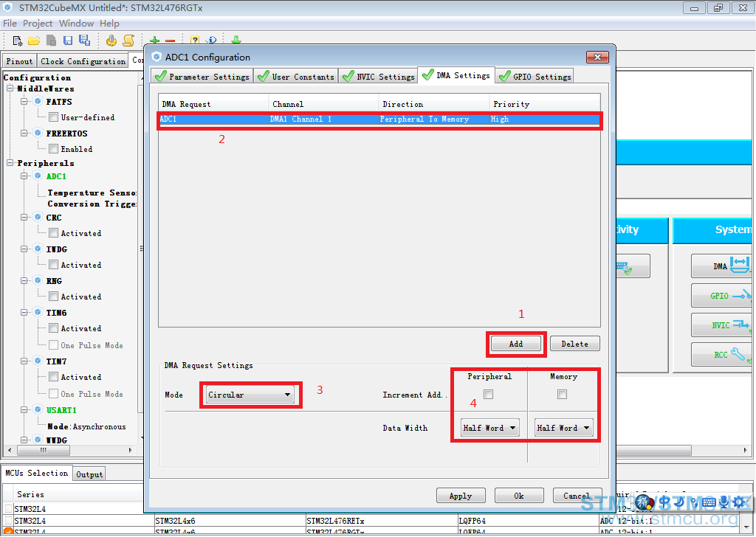Click the About info icon
Image resolution: width=756 pixels, height=537 pixels.
pyautogui.click(x=211, y=41)
